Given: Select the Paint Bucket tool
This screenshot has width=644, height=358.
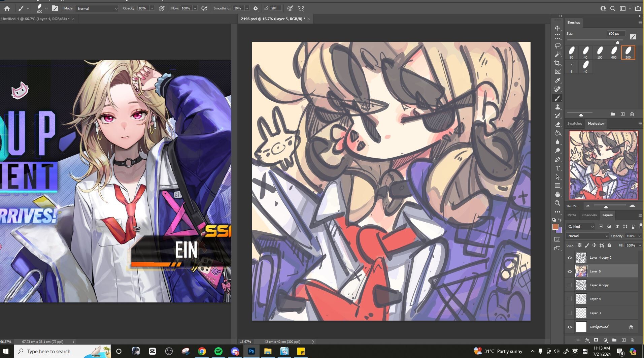Looking at the screenshot, I should (x=557, y=133).
